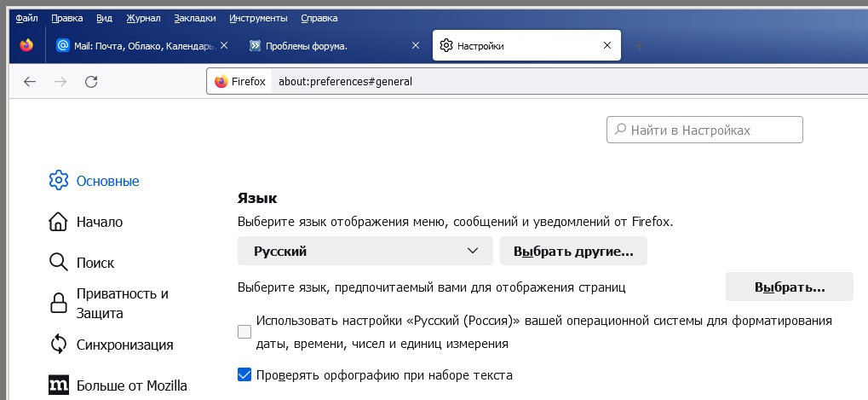Screen dimensions: 868x400
Task: Click Выбрать другие... button
Action: (x=573, y=251)
